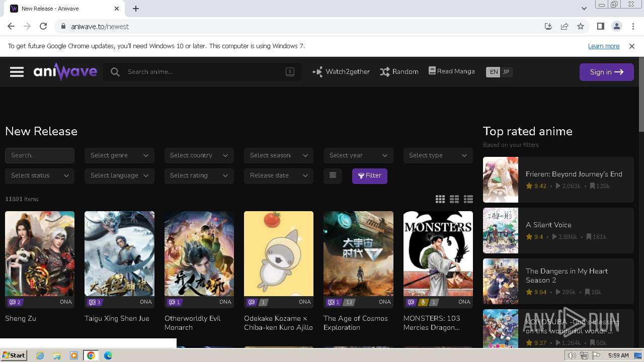
Task: Switch title language to EN
Action: pos(494,72)
